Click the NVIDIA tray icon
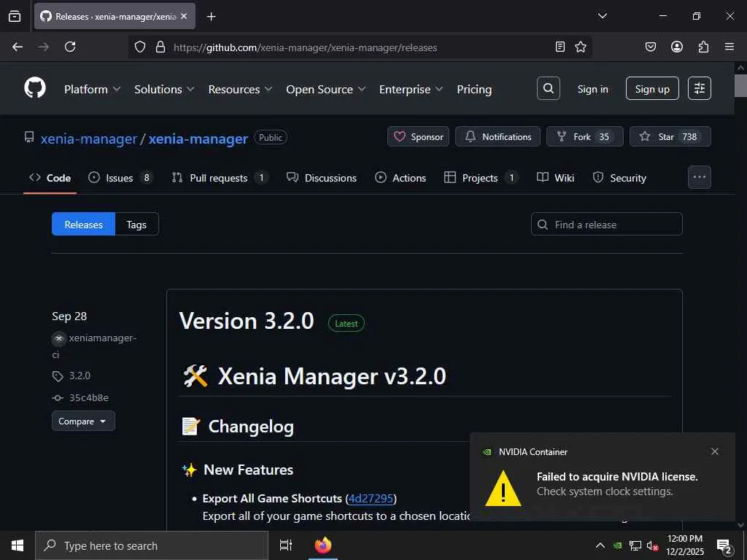 pos(617,545)
